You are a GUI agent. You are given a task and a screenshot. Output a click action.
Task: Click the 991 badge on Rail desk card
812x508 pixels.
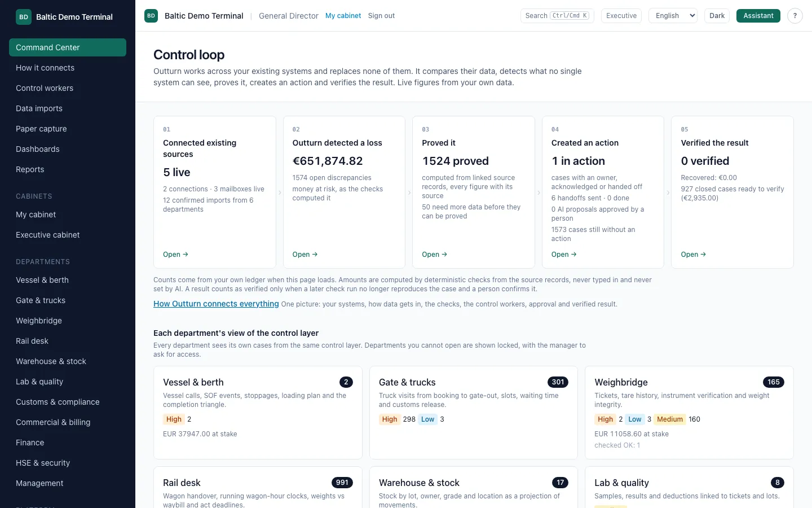[342, 483]
